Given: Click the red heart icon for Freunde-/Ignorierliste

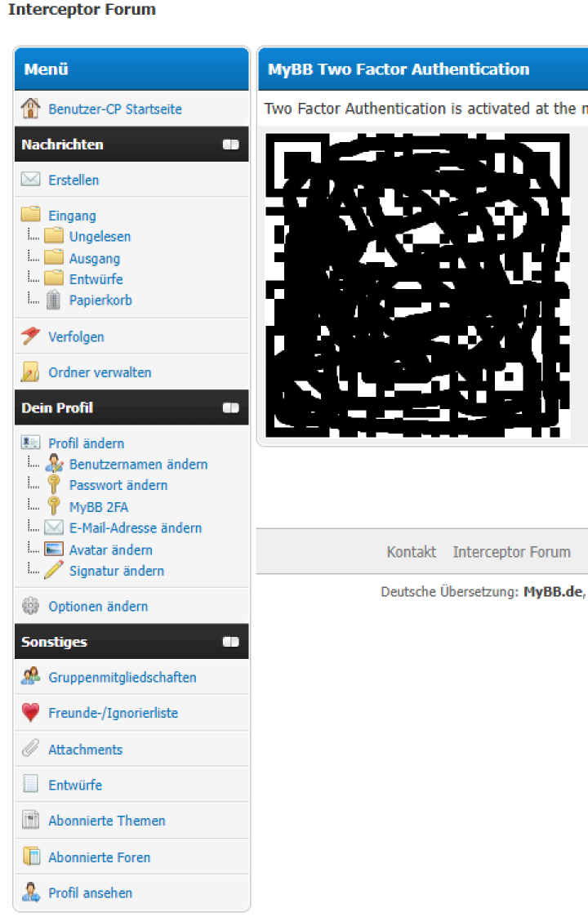Looking at the screenshot, I should [x=30, y=712].
